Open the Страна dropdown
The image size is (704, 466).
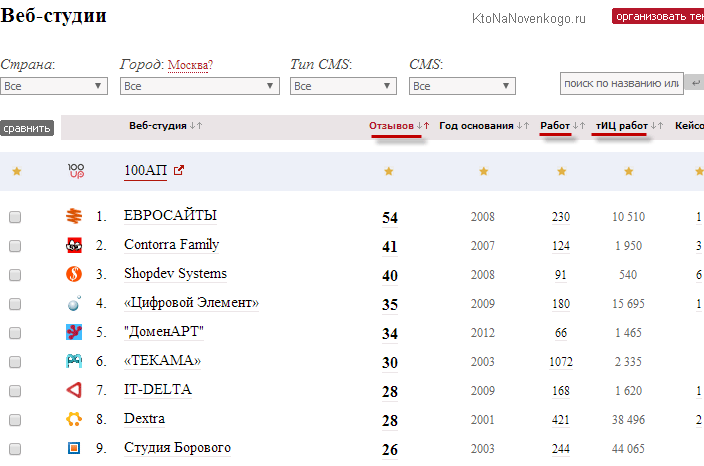[x=53, y=86]
